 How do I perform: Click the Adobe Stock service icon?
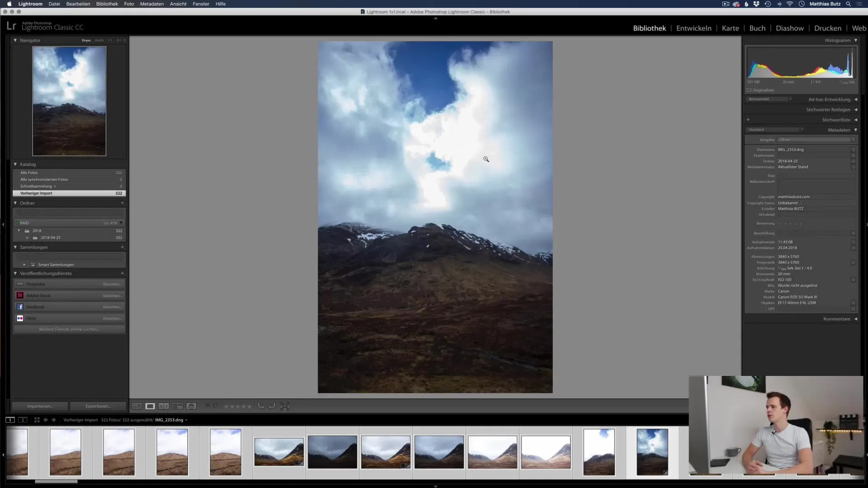[20, 296]
